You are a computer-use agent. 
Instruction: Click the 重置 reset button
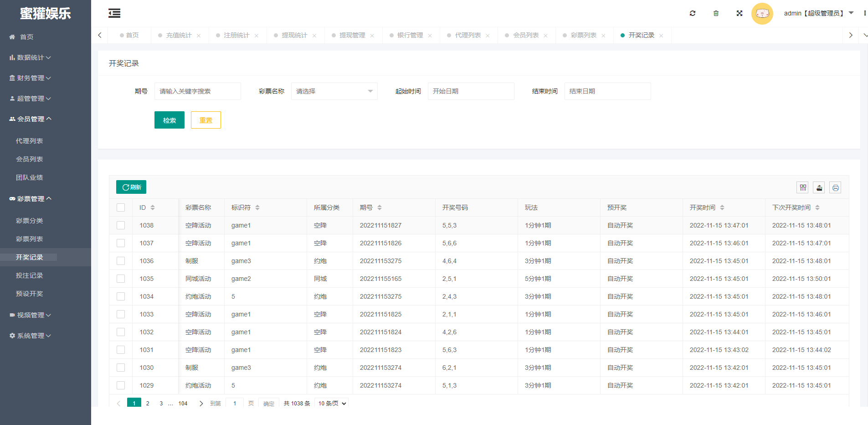205,119
